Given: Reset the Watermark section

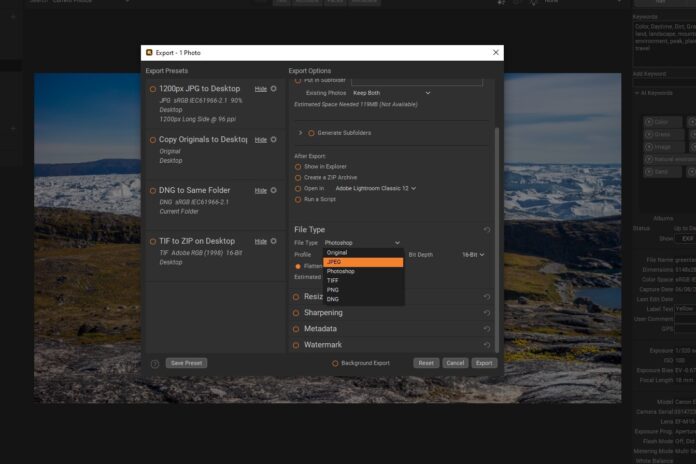Looking at the screenshot, I should click(x=487, y=345).
